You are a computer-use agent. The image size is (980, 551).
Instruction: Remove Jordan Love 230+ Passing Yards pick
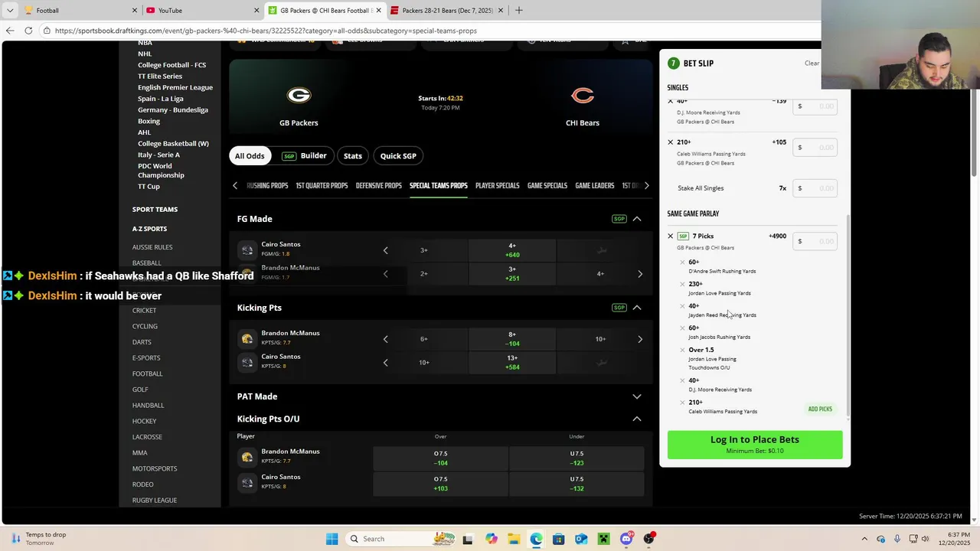click(682, 285)
